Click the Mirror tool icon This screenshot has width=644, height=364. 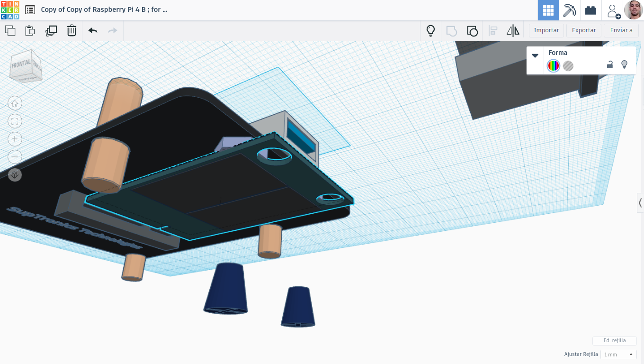click(x=513, y=31)
